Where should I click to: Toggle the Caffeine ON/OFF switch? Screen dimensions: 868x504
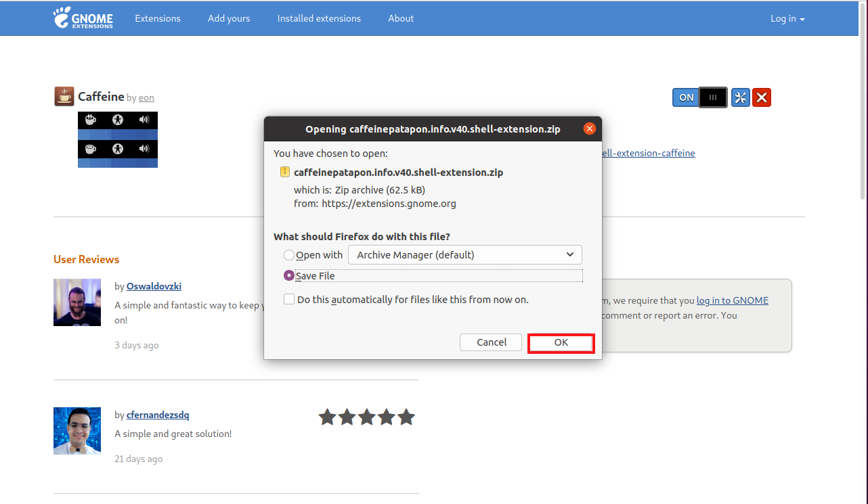(700, 97)
